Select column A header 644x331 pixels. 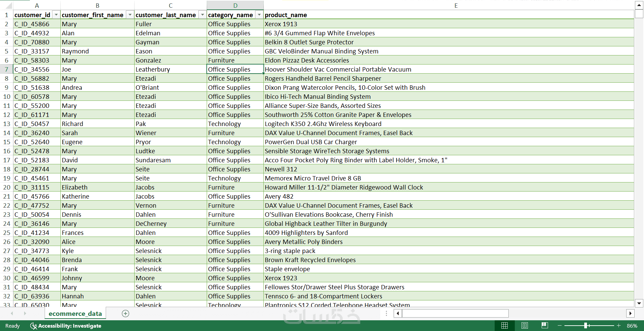pos(37,5)
